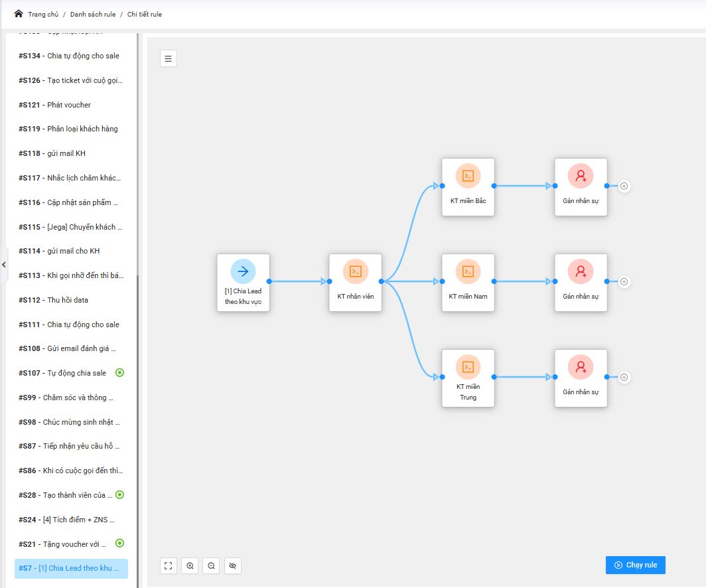
Task: Open rule #S134 Chia tự động cho sale
Action: click(x=70, y=56)
